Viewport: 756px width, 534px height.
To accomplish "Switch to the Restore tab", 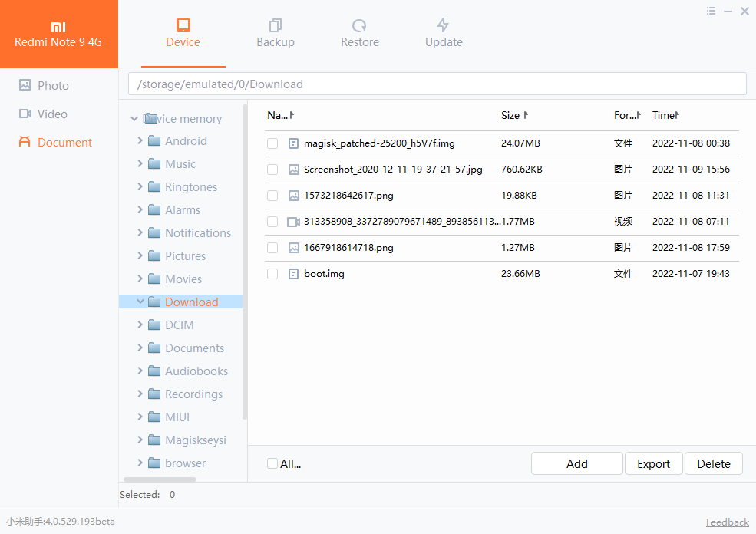I will coord(360,33).
